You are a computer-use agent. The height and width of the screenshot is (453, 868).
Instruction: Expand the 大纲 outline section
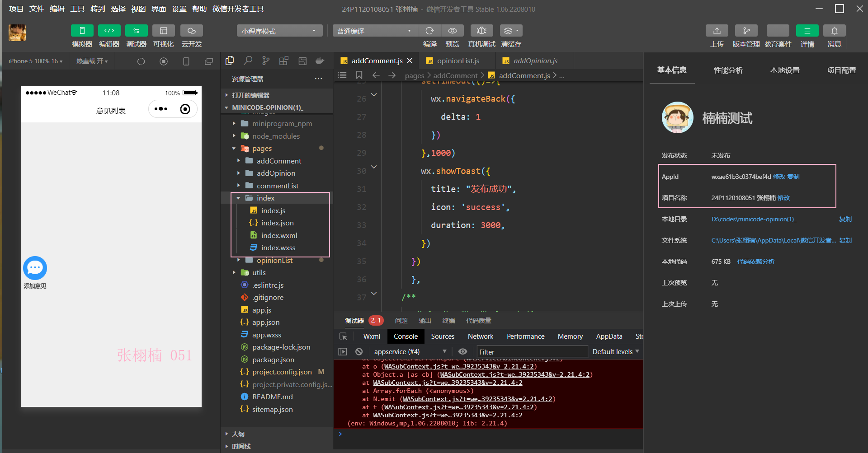(x=277, y=434)
